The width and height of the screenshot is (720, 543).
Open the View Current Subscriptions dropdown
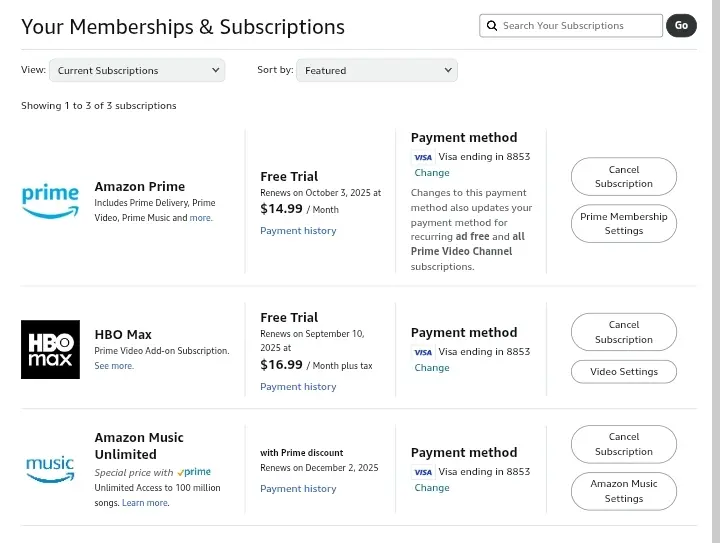point(137,70)
